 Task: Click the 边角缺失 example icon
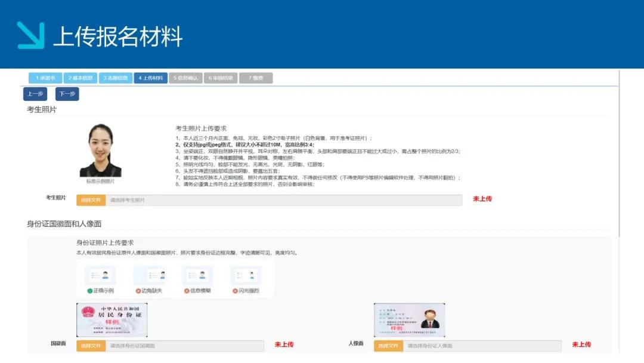click(148, 276)
